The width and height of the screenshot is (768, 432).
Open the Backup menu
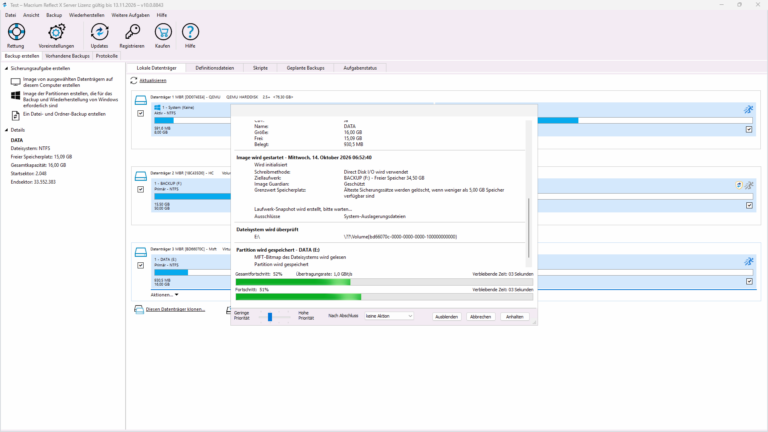tap(54, 15)
